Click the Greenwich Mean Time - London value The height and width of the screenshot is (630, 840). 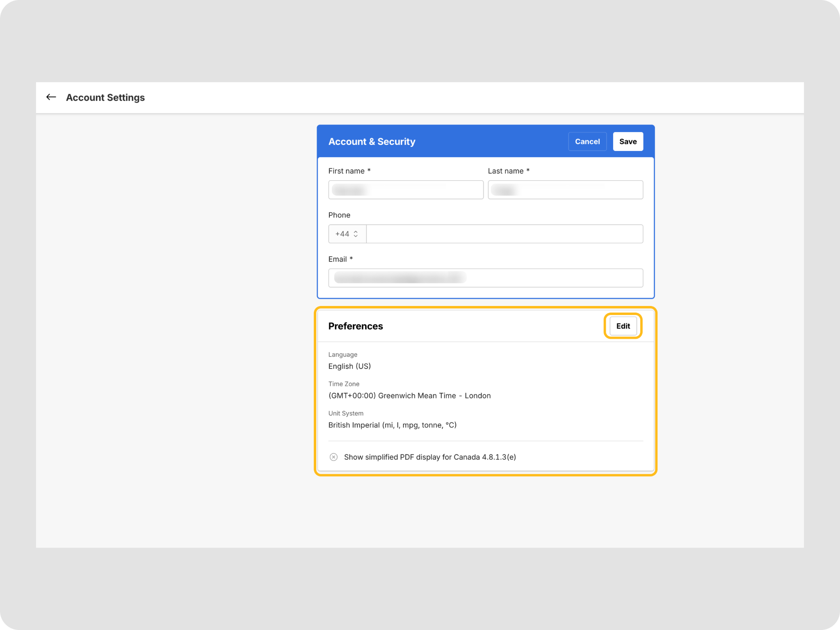[409, 396]
